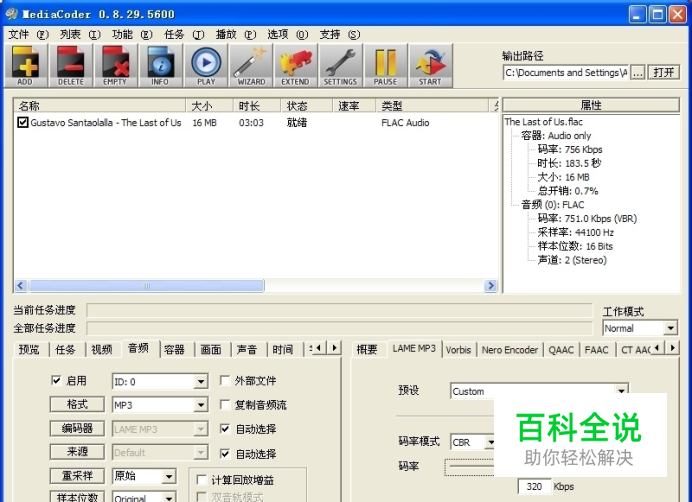Click the START transcoding icon
The height and width of the screenshot is (502, 692).
430,65
